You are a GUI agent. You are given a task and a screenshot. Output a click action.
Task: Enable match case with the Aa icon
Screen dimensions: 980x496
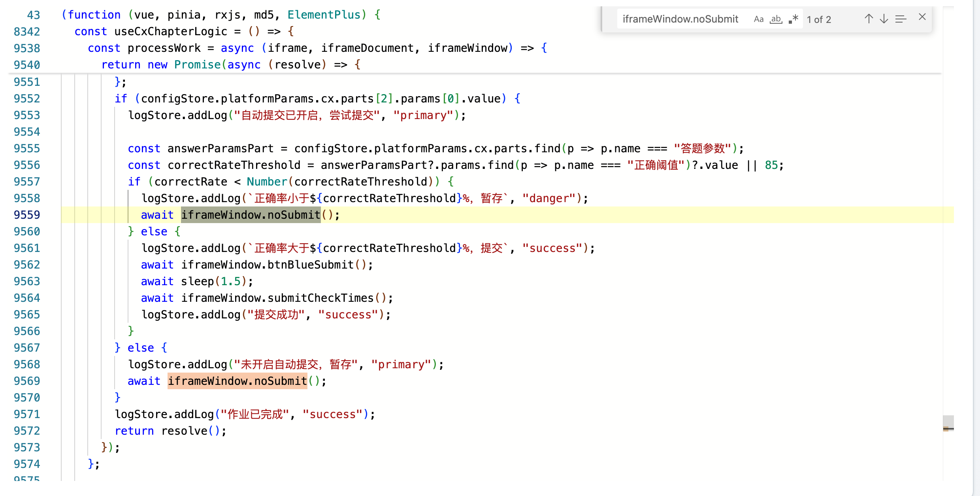[x=758, y=19]
